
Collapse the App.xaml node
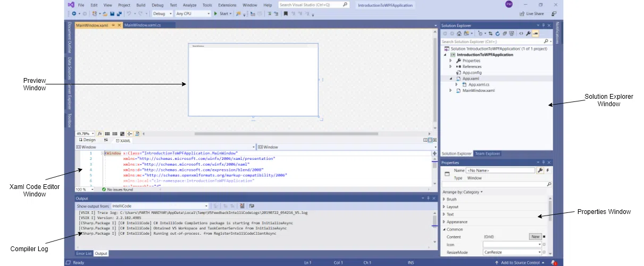tap(451, 79)
